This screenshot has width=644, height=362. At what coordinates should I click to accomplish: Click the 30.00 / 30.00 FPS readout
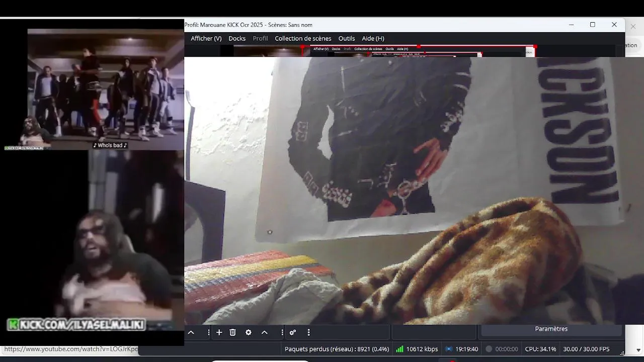click(x=586, y=349)
